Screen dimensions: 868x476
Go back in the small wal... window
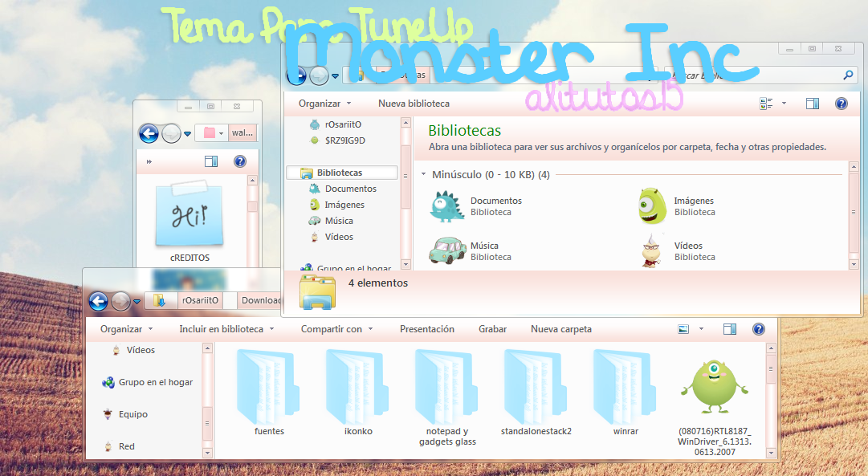pos(149,133)
